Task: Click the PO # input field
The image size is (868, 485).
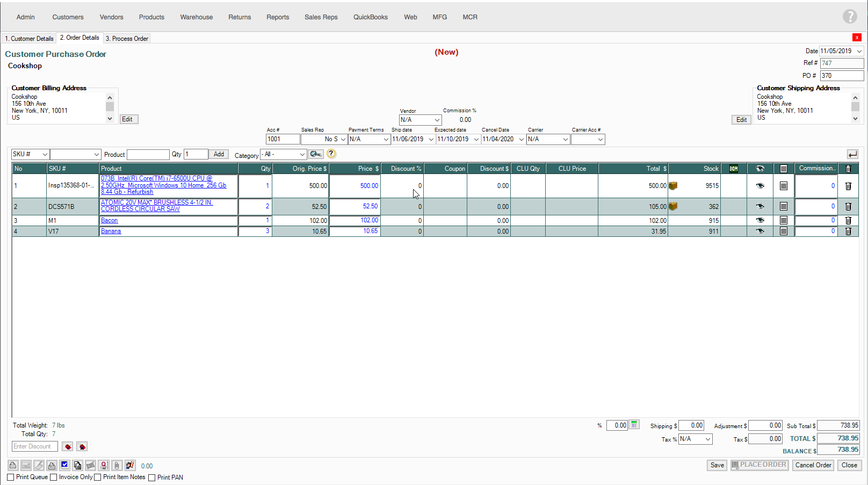Action: click(x=841, y=76)
